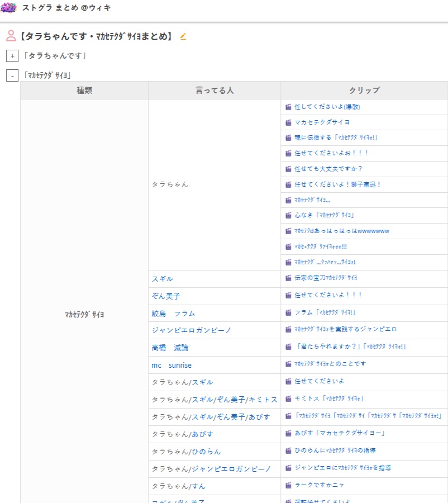Select the クリップ column header
The image size is (448, 503).
click(x=364, y=91)
